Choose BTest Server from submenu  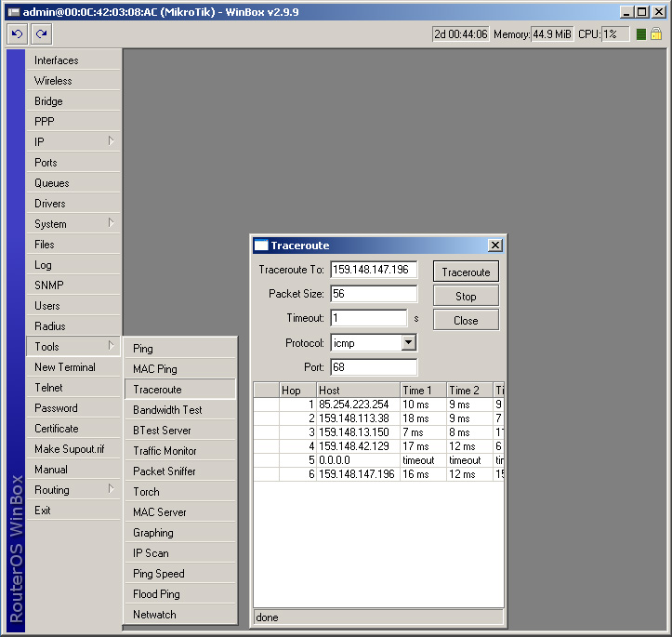[x=180, y=431]
